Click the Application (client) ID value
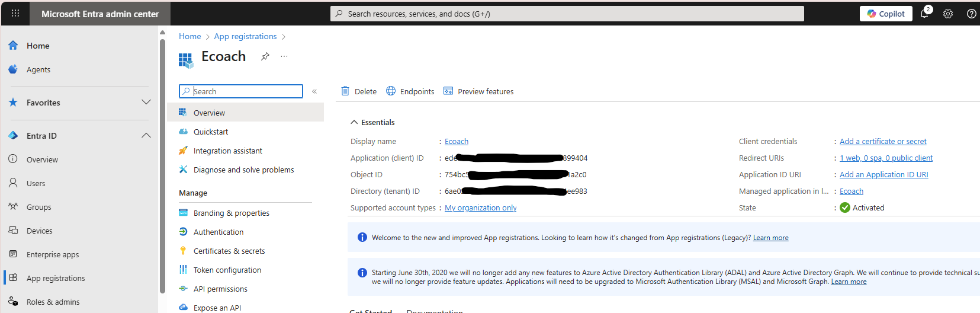980x313 pixels. [x=516, y=158]
